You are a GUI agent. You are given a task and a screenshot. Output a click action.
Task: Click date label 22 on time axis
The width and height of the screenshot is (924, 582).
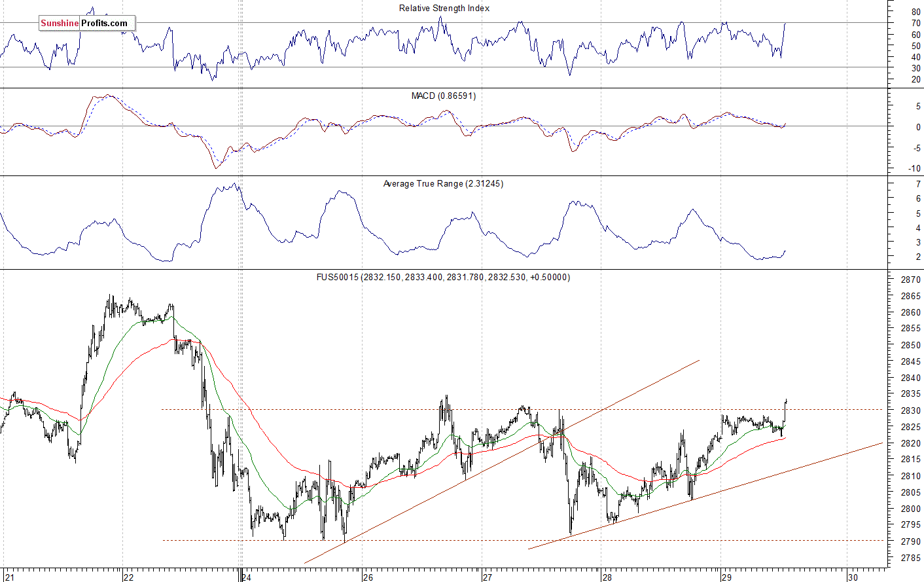pos(128,577)
